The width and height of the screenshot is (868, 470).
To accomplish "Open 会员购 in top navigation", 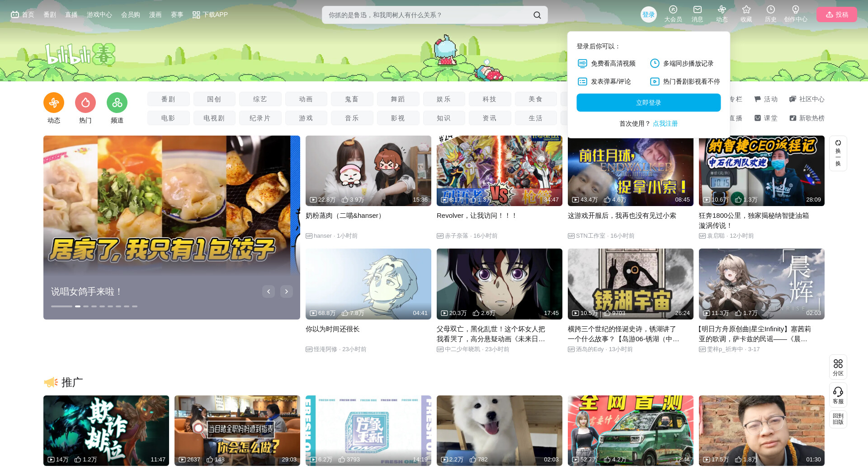I will (x=131, y=14).
